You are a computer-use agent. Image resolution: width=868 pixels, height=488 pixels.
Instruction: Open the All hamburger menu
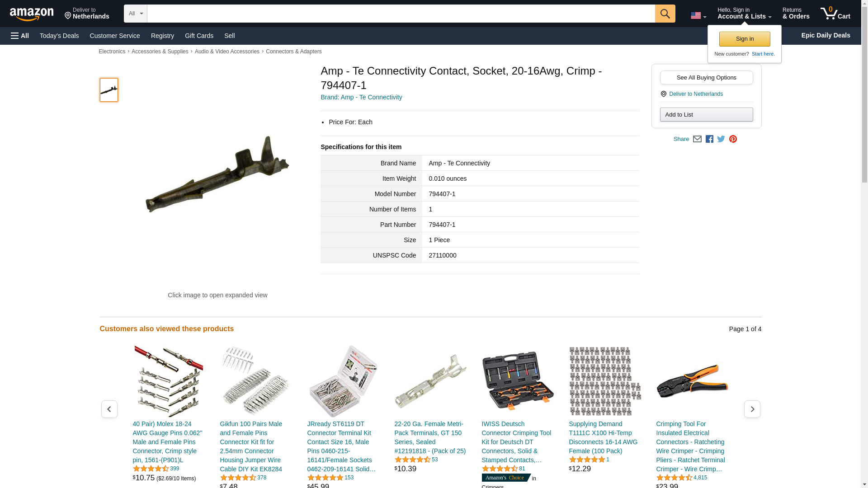(x=20, y=36)
